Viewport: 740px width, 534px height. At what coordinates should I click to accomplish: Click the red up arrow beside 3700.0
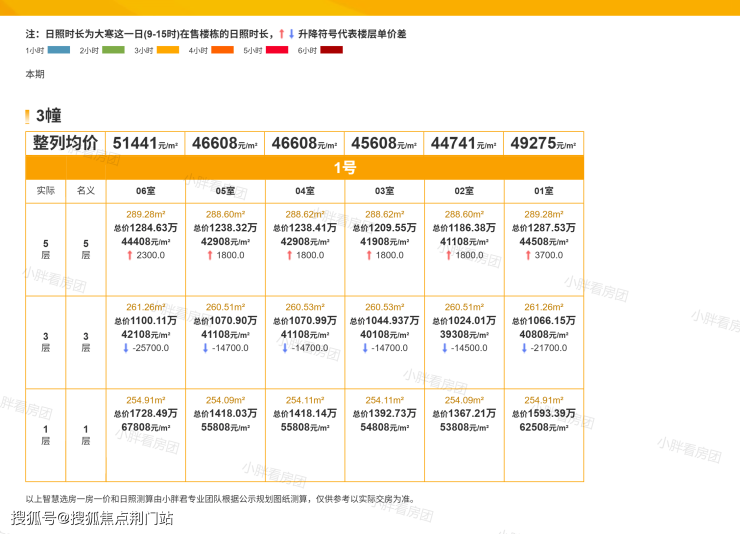click(x=527, y=256)
